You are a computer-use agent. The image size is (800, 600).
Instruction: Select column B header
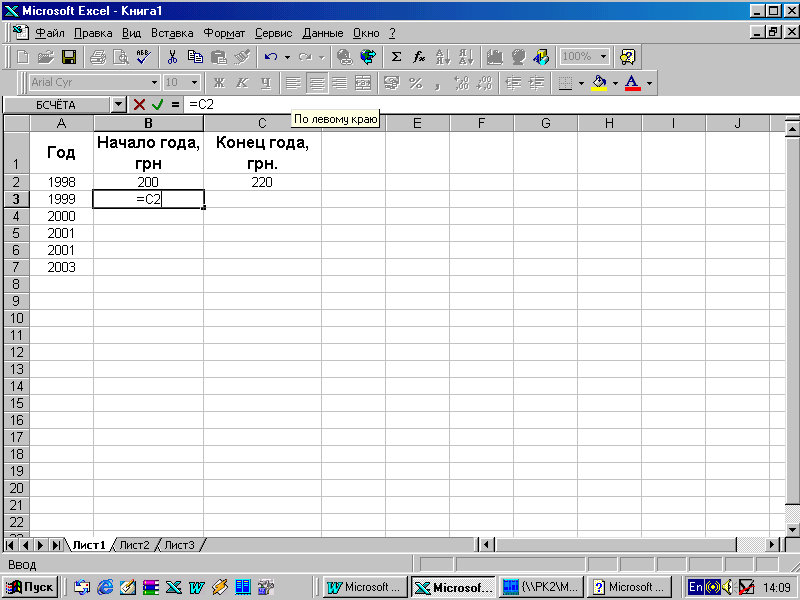tap(148, 123)
